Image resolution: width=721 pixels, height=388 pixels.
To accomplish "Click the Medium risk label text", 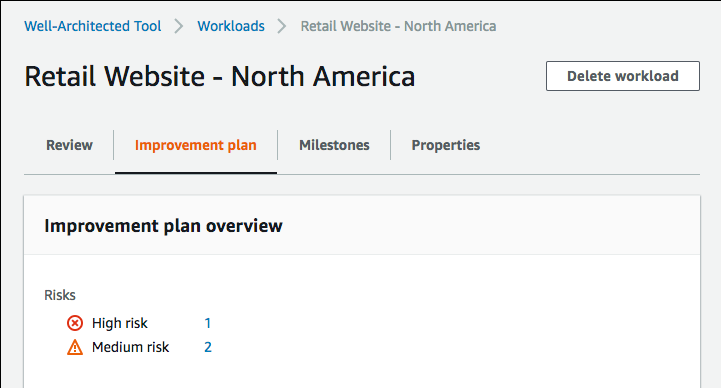I will (131, 347).
